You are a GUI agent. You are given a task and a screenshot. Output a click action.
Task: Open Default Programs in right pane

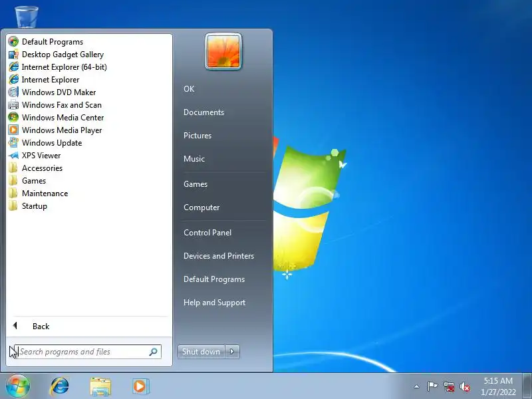pos(214,279)
